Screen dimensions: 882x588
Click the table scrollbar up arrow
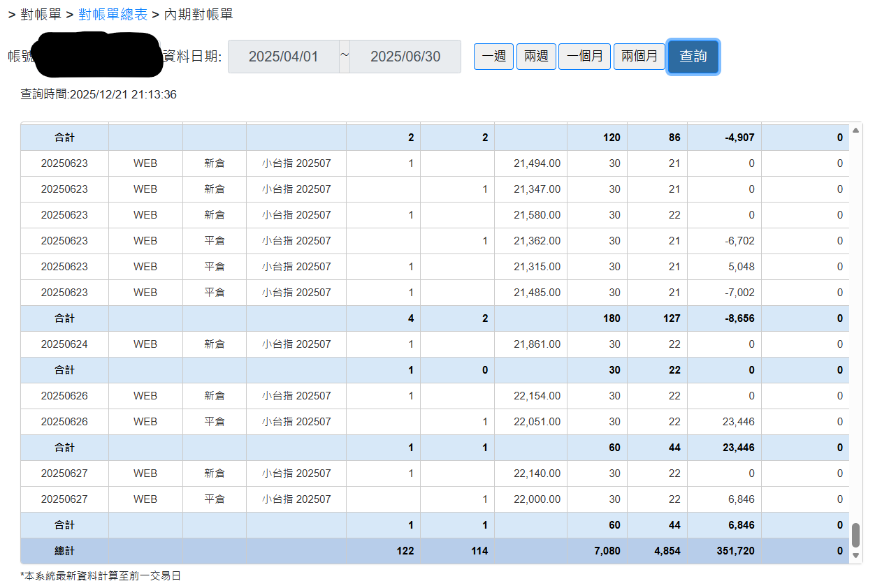pos(856,130)
